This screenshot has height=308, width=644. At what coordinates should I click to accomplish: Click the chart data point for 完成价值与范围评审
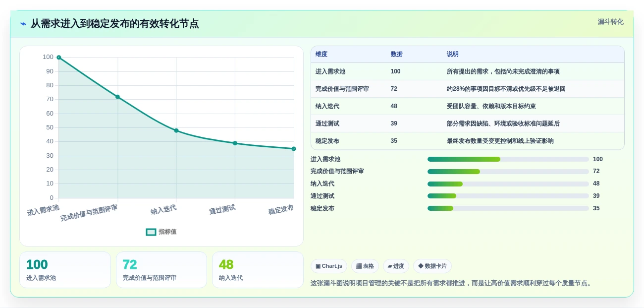point(117,97)
